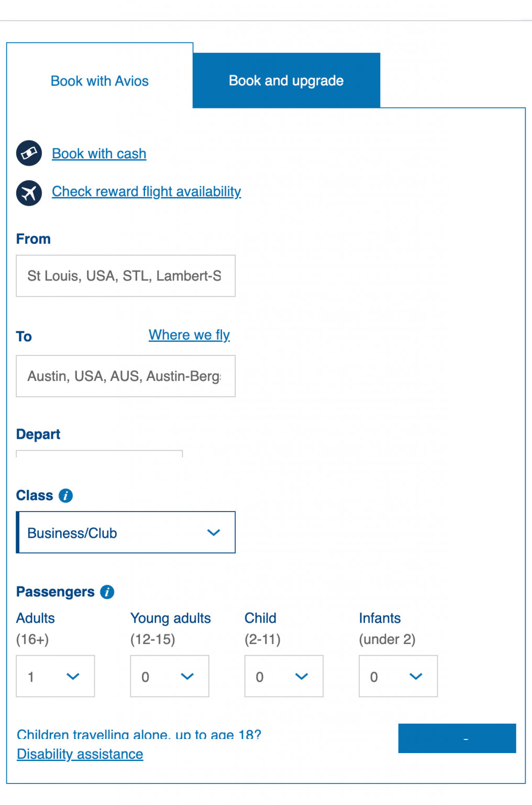Select the Disability assistance link
The image size is (532, 805).
(80, 754)
